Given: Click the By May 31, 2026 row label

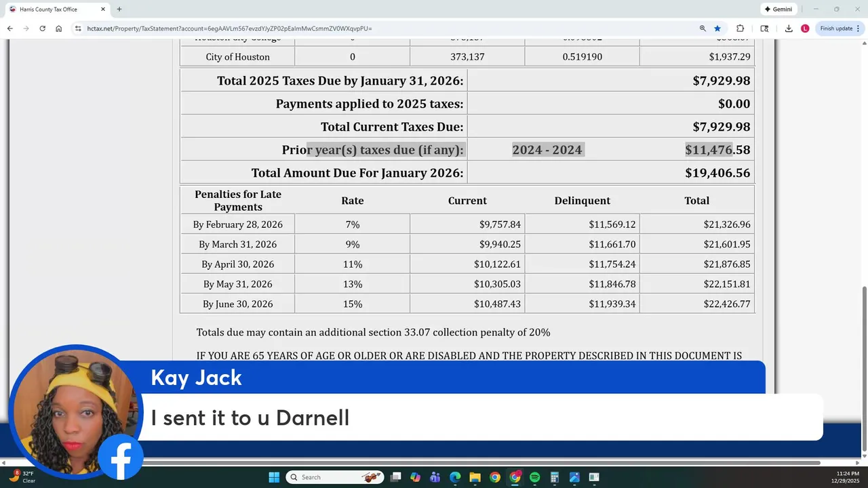Looking at the screenshot, I should [x=237, y=284].
